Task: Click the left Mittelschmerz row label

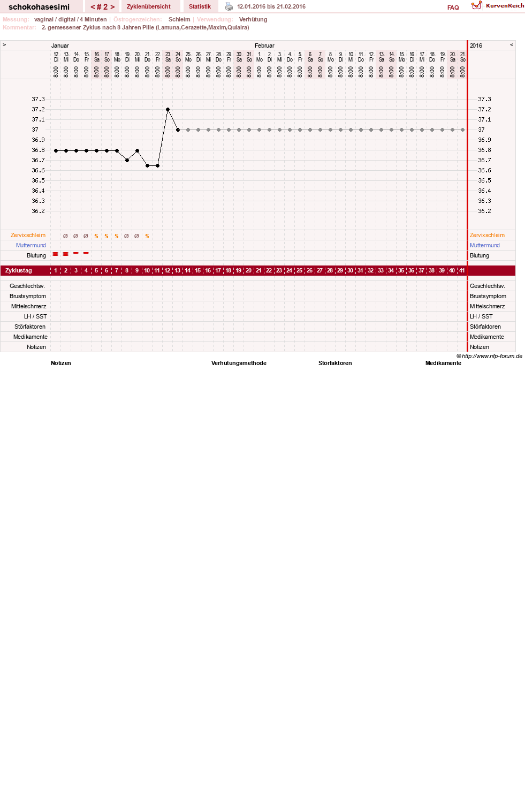Action: (x=29, y=306)
